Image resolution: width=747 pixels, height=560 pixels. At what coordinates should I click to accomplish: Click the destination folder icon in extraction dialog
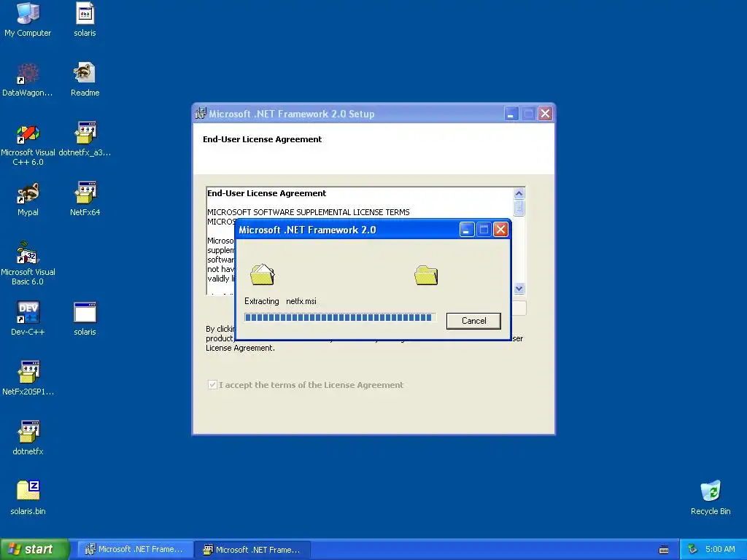426,275
